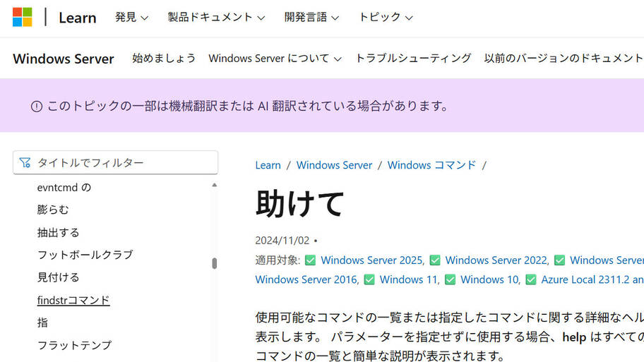Click the タイトルでフィルター input field
The image size is (644, 362).
[x=115, y=162]
